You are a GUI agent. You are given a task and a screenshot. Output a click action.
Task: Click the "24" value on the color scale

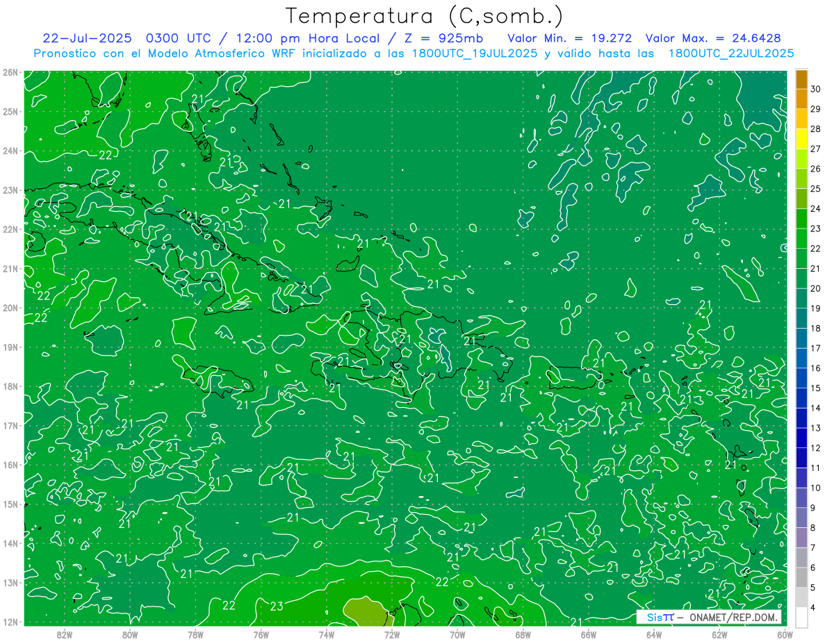coord(815,208)
